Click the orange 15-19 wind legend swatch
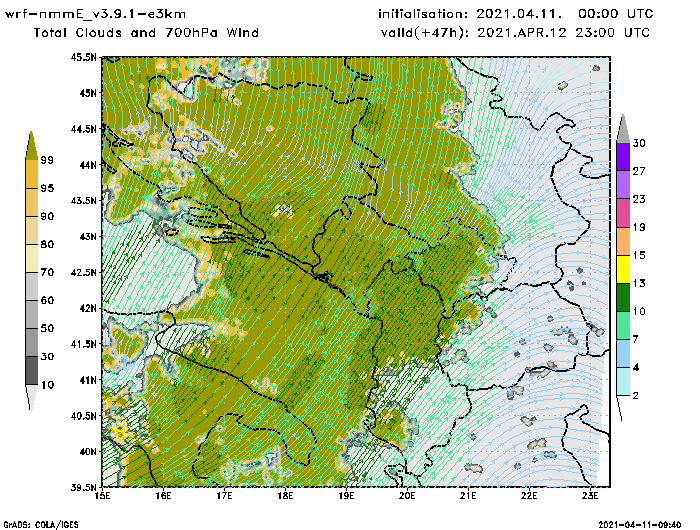 tap(623, 241)
